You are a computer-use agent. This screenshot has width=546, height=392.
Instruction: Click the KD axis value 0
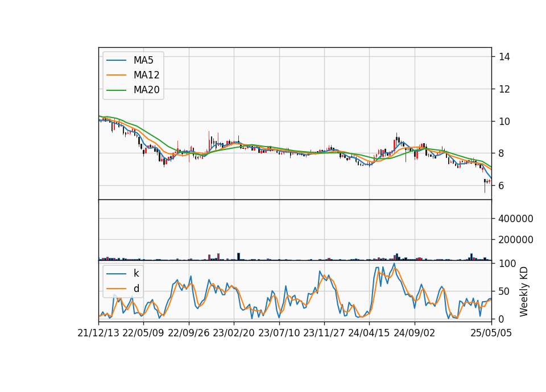tap(502, 319)
